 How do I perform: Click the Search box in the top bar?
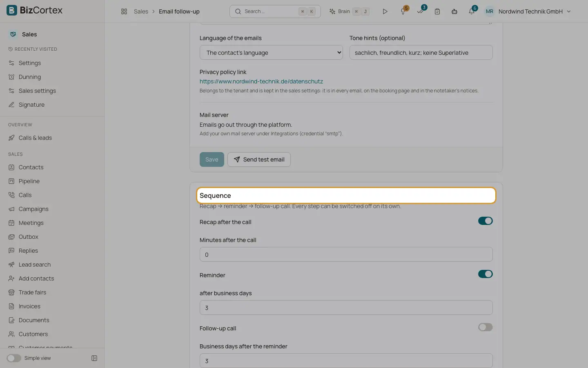point(275,11)
